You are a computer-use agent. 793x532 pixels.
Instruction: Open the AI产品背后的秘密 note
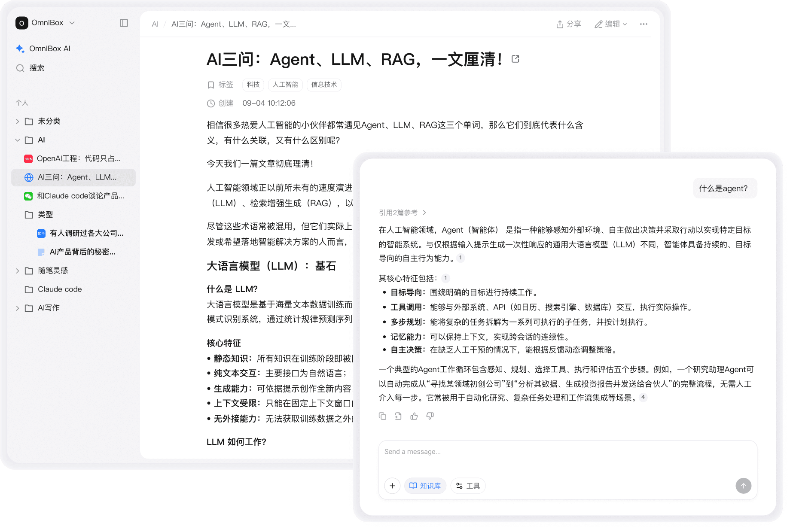(x=73, y=252)
